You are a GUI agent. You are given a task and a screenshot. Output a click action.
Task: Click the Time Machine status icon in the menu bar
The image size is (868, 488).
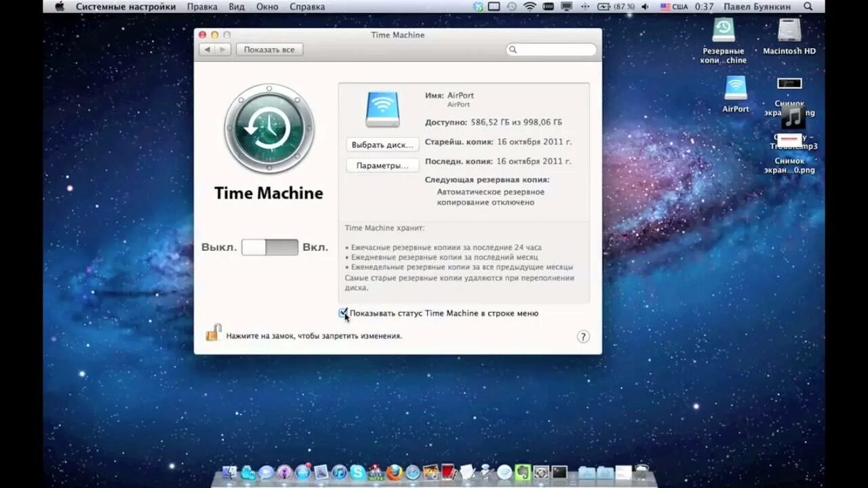(x=511, y=6)
